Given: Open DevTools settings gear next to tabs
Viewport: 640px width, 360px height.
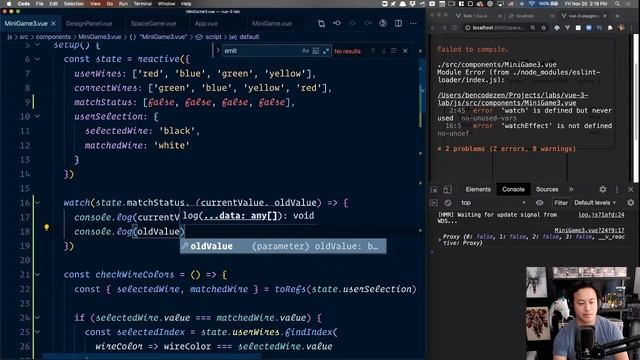Looking at the screenshot, I should click(x=602, y=189).
